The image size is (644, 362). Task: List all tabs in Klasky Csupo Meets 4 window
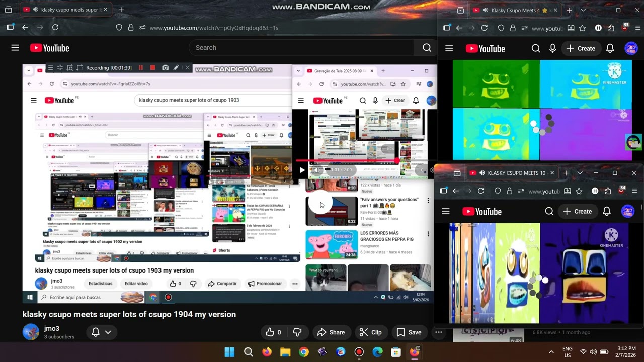583,10
